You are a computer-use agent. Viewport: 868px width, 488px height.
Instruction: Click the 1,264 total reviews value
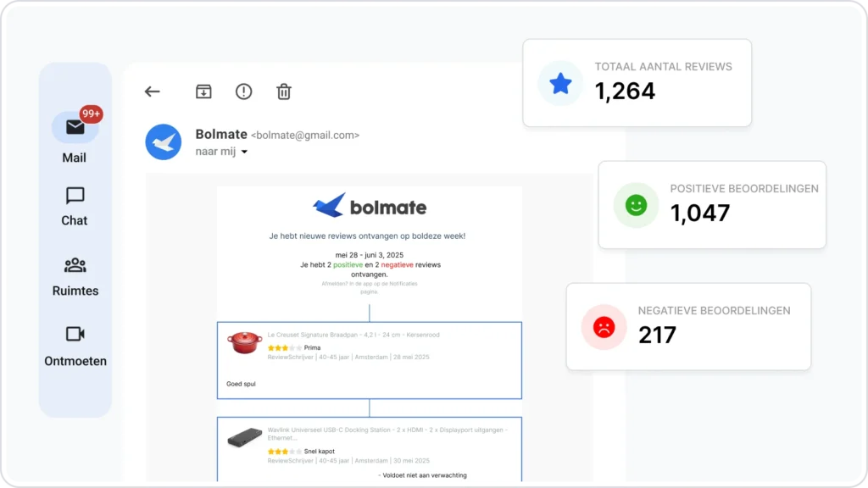[x=625, y=91]
